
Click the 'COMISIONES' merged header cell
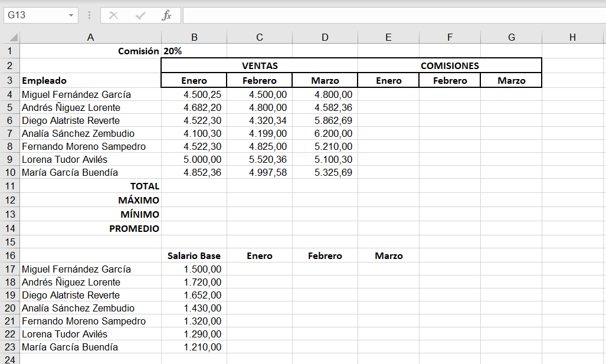tap(450, 65)
